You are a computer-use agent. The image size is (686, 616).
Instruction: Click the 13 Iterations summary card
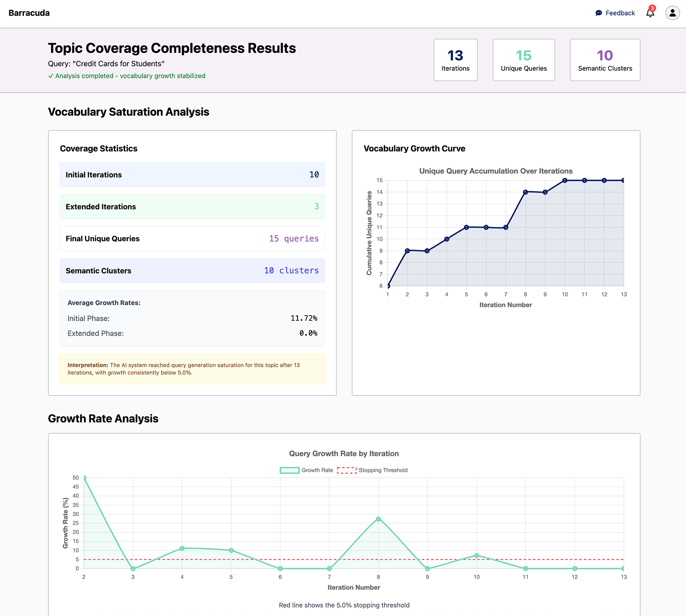tap(455, 60)
